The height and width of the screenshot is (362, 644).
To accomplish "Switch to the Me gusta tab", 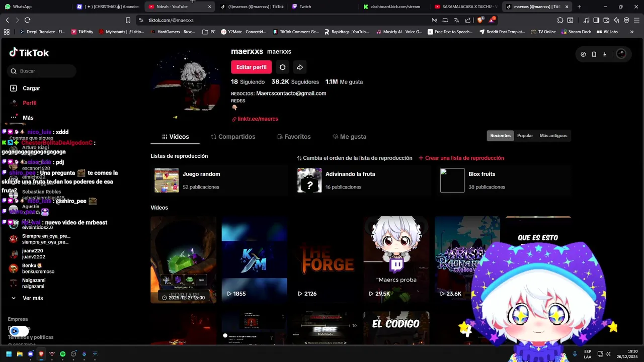I will 349,137.
